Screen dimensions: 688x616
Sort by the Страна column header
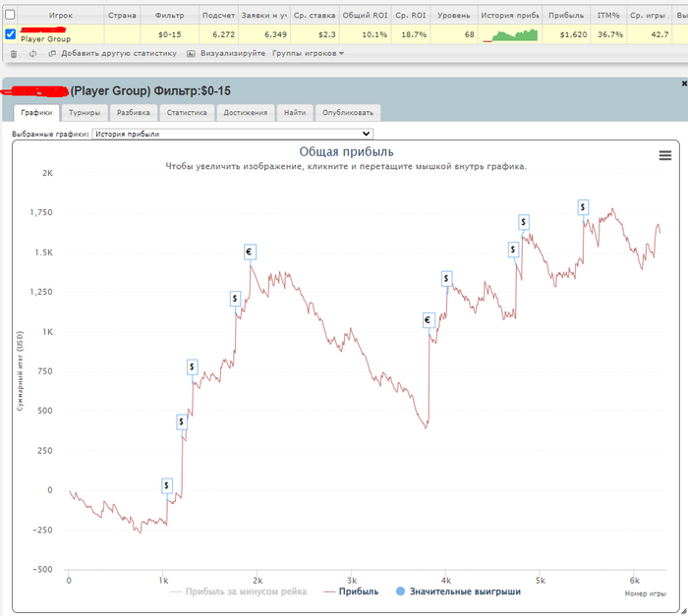click(x=122, y=16)
